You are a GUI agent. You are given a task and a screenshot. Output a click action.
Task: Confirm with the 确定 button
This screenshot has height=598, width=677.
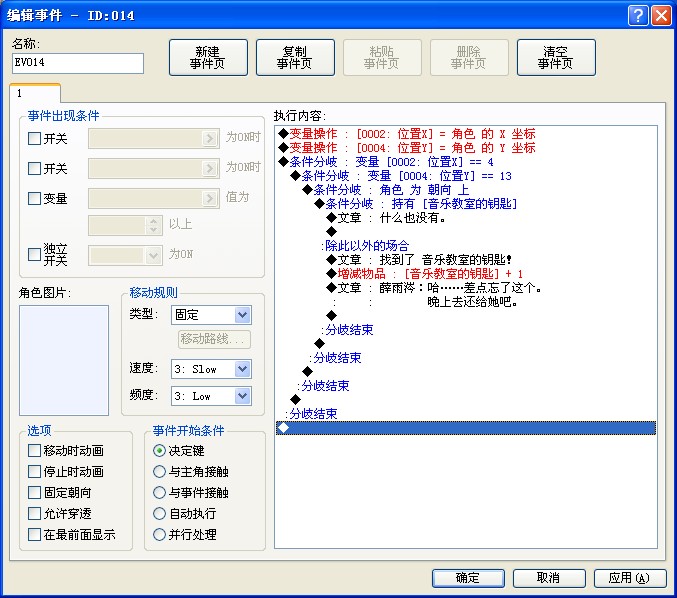pyautogui.click(x=468, y=578)
